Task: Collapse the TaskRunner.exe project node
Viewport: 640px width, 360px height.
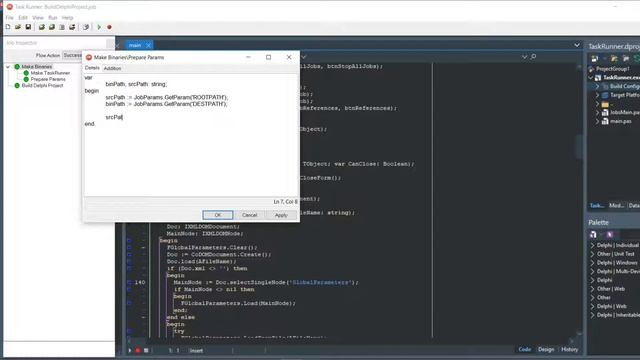Action: (x=591, y=78)
